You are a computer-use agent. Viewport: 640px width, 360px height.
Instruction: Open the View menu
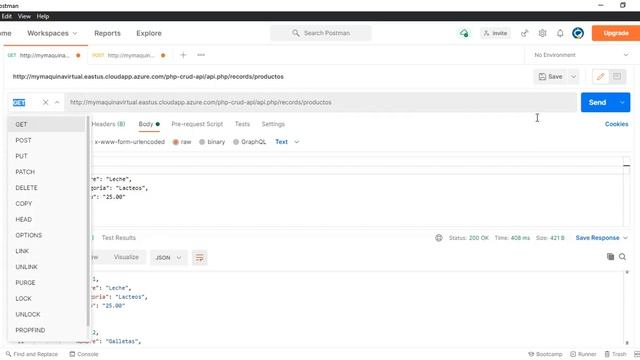[24, 16]
